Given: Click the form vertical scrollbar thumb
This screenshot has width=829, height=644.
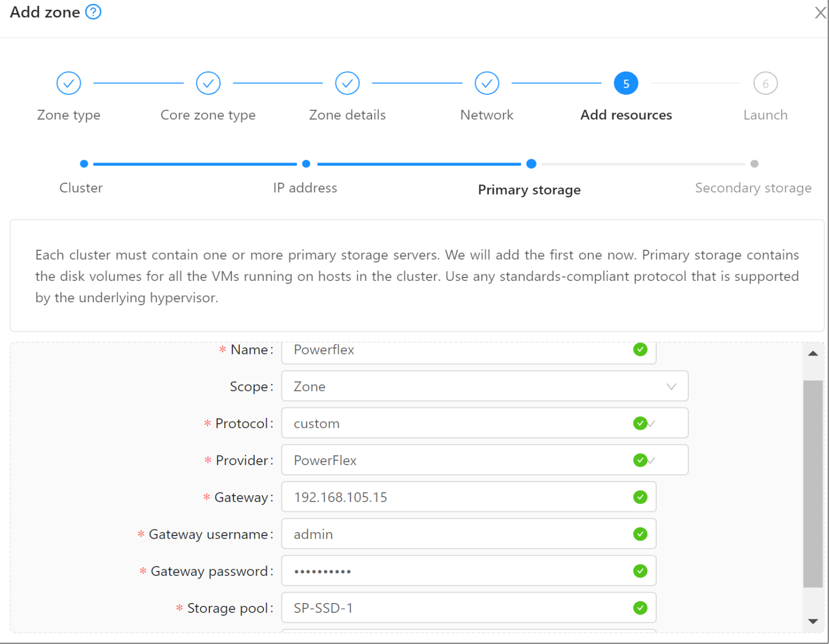Looking at the screenshot, I should 813,484.
